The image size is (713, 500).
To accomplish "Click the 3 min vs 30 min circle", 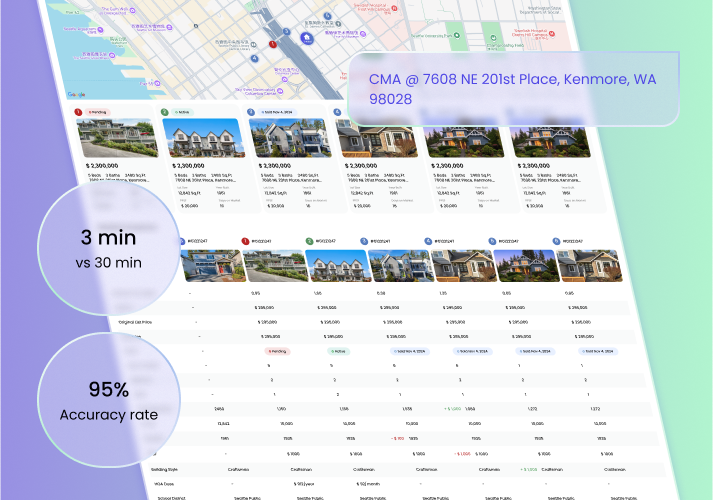I will click(109, 248).
